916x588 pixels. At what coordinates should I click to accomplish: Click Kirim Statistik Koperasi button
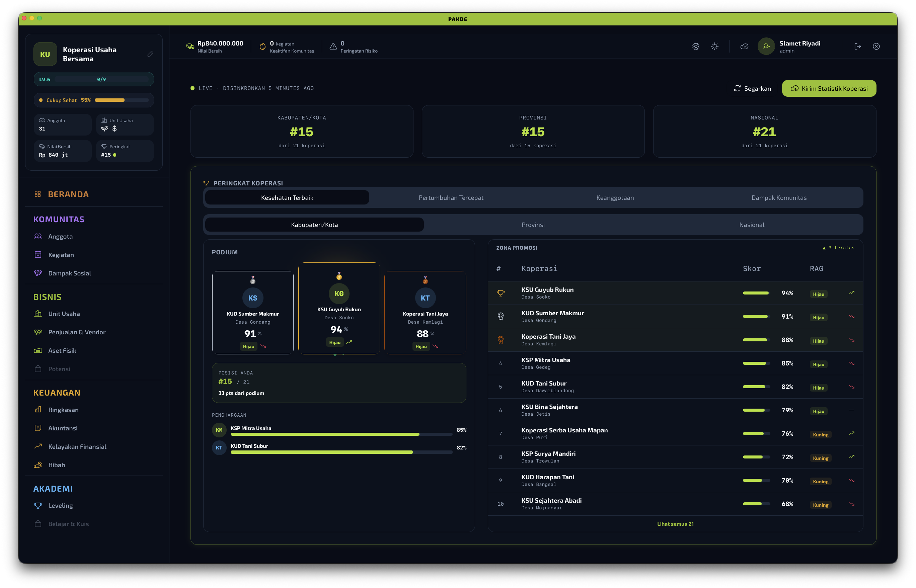click(x=829, y=89)
